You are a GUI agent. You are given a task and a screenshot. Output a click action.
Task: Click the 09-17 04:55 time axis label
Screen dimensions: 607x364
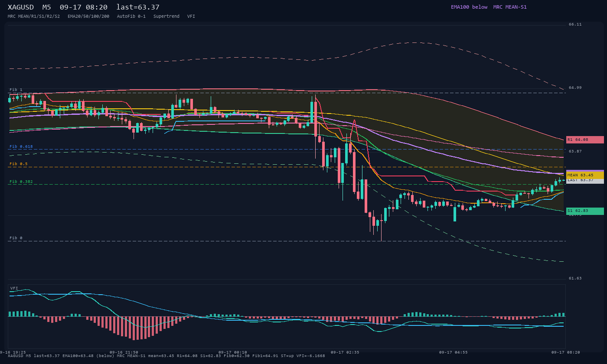click(x=453, y=352)
